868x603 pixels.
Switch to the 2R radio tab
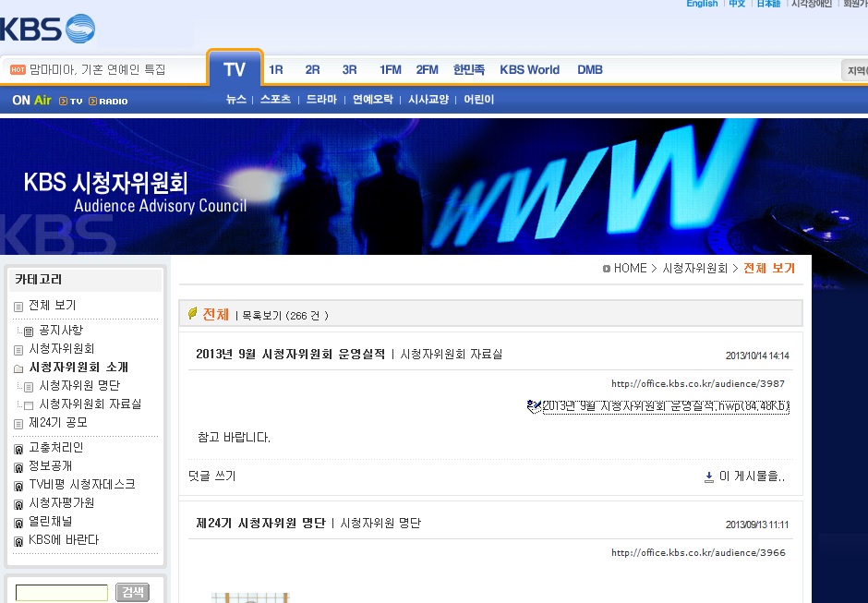pos(312,70)
